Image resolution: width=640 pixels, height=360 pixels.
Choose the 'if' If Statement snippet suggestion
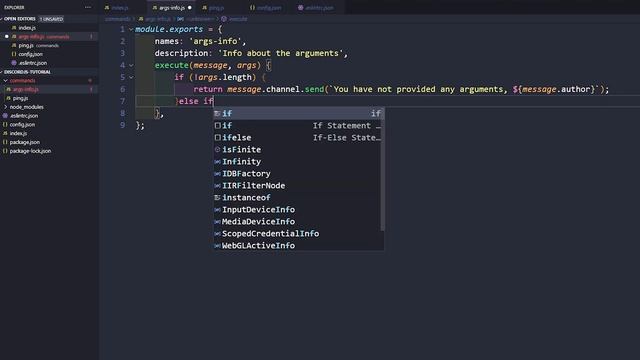[x=298, y=126]
